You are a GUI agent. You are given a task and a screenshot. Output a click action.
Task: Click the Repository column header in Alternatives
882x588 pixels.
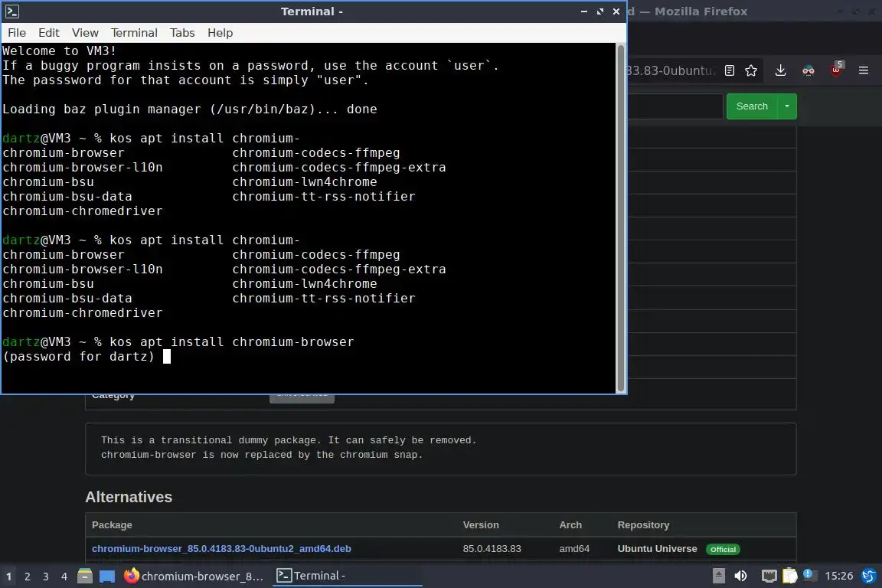pos(643,525)
